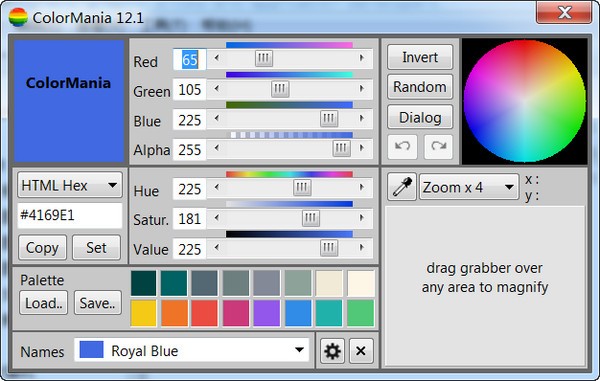The width and height of the screenshot is (600, 381).
Task: Select the magenta pink palette swatch
Action: pyautogui.click(x=236, y=313)
